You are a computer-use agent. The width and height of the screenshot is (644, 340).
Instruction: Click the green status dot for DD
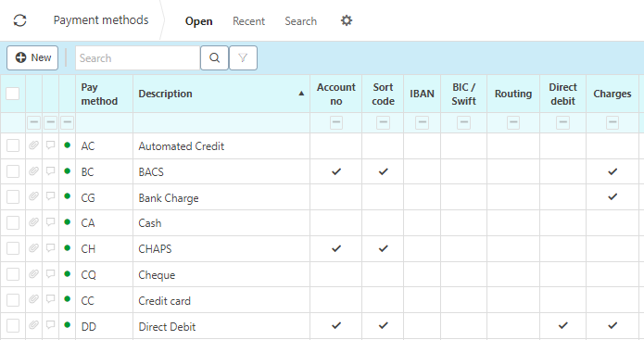[x=68, y=325]
